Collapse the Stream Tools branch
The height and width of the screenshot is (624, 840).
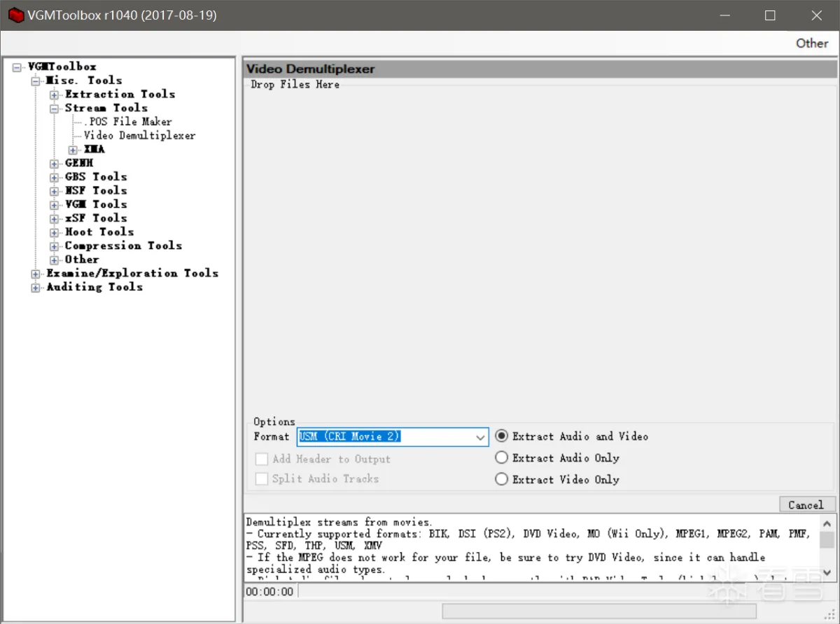(54, 108)
